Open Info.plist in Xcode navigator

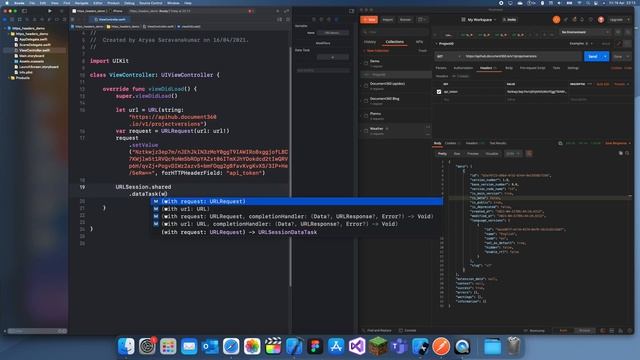pos(26,72)
